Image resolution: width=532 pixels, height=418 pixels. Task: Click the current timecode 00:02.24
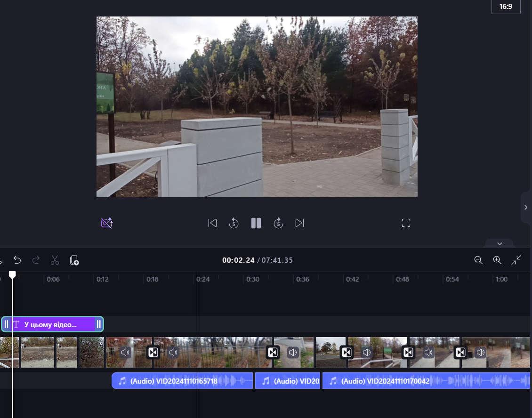point(238,260)
